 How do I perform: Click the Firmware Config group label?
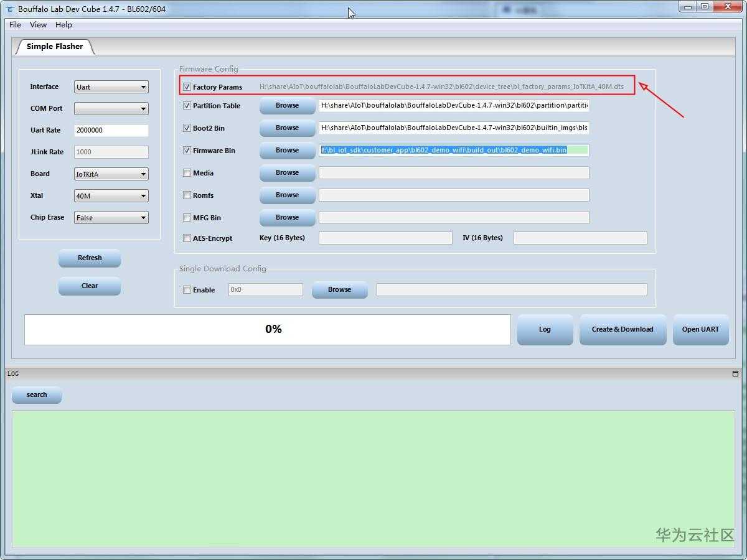209,69
